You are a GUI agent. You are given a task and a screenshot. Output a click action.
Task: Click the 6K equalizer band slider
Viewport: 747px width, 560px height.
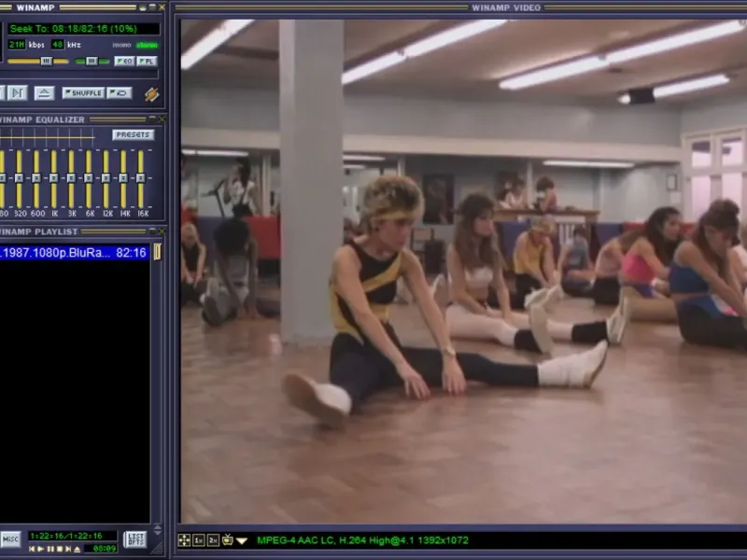point(89,178)
